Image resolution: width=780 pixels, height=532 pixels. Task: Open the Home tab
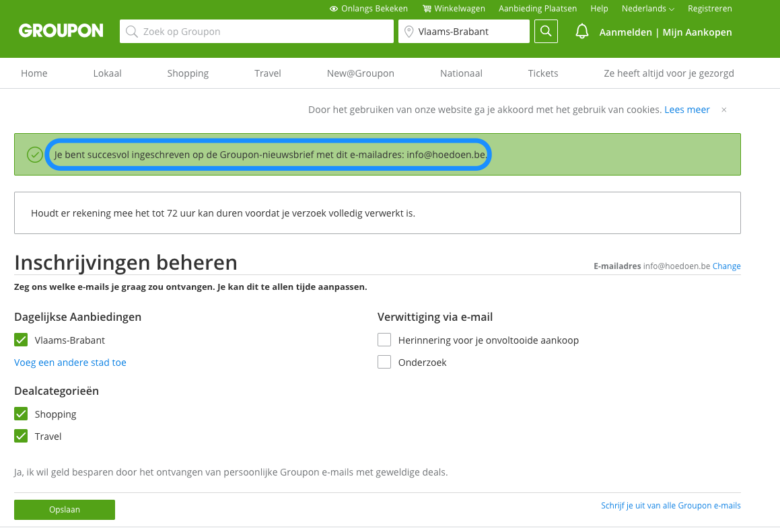pyautogui.click(x=34, y=73)
